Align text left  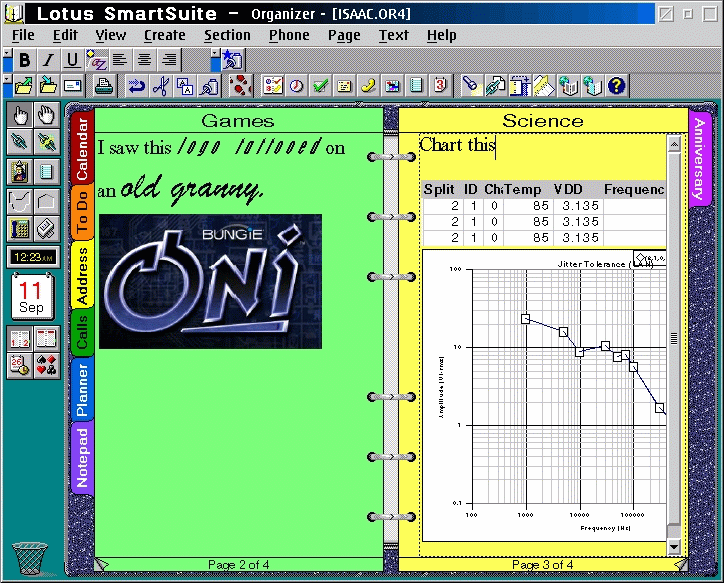pyautogui.click(x=120, y=60)
